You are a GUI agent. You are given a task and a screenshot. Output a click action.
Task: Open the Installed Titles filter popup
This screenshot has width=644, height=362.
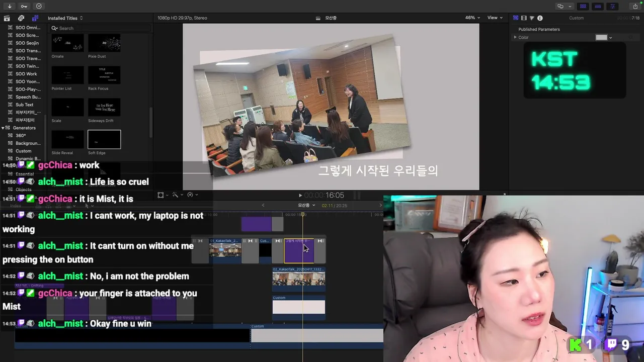point(65,18)
